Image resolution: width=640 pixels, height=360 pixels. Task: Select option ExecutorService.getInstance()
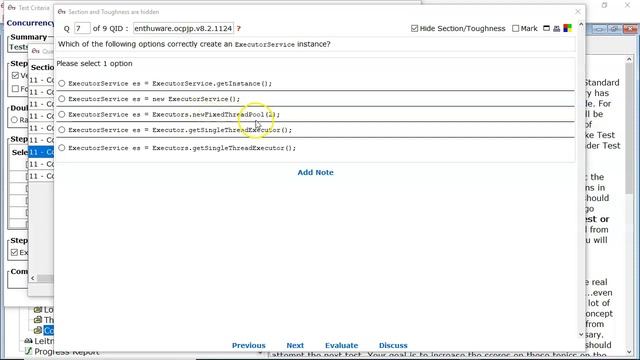coord(62,83)
